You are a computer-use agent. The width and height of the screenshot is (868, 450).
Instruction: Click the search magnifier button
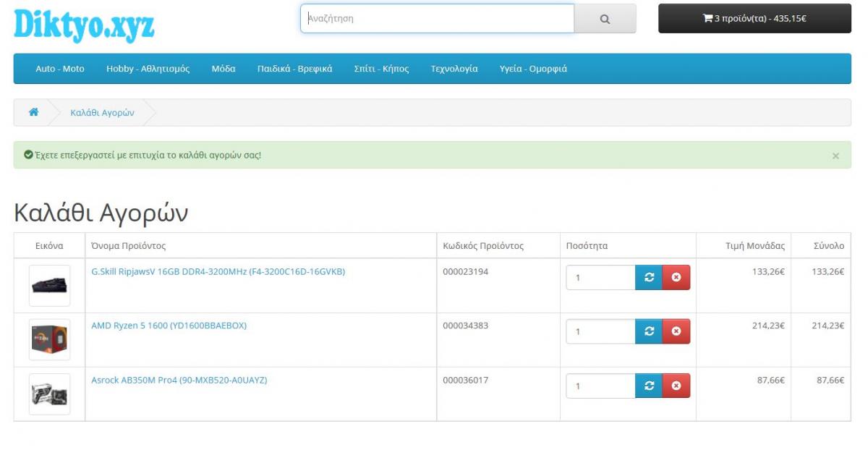pyautogui.click(x=605, y=19)
